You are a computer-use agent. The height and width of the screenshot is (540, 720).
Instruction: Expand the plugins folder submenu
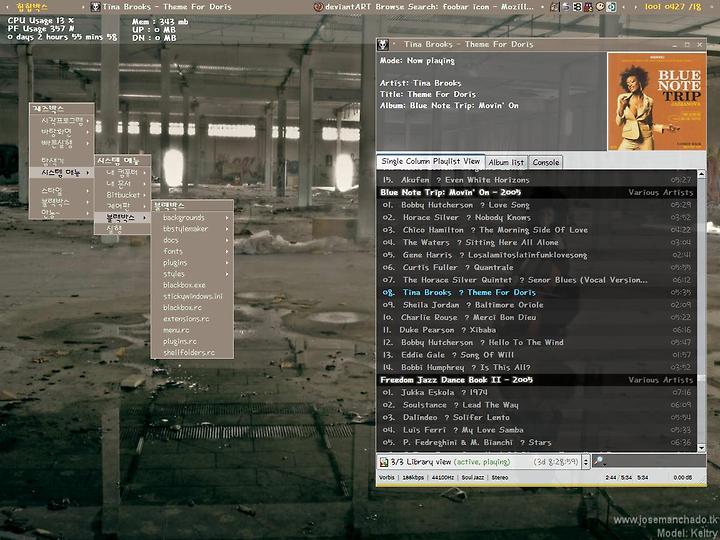[x=192, y=263]
